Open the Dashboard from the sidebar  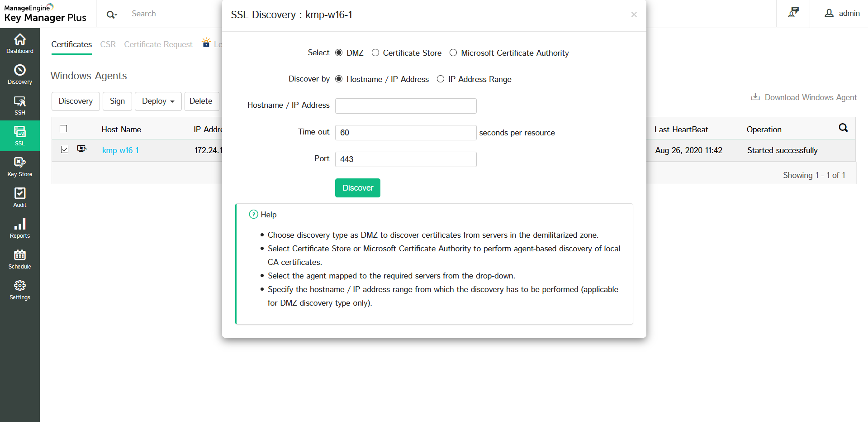point(20,43)
